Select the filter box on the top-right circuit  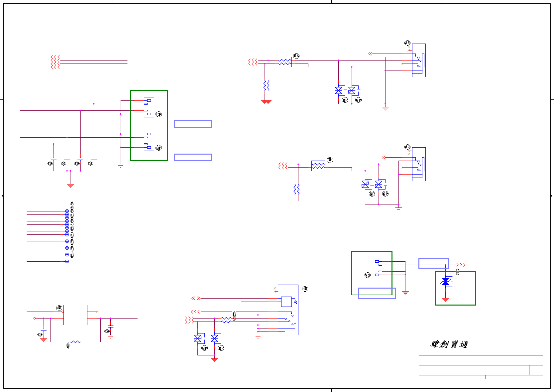285,62
